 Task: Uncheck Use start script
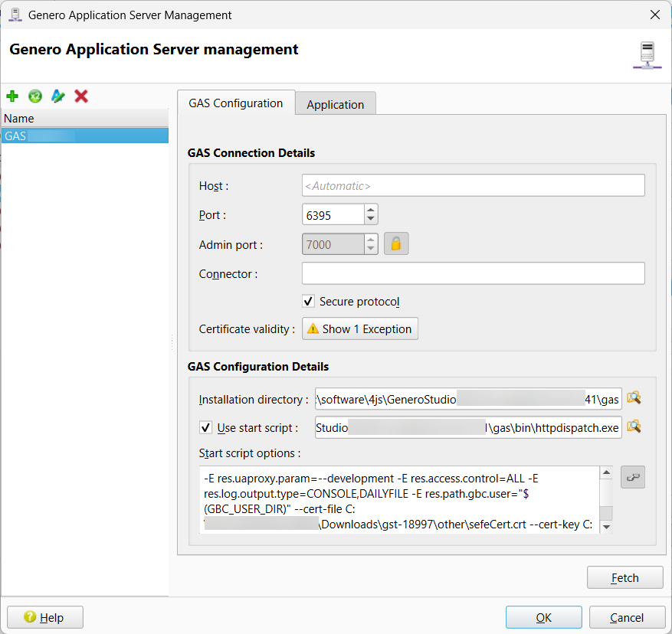point(204,427)
